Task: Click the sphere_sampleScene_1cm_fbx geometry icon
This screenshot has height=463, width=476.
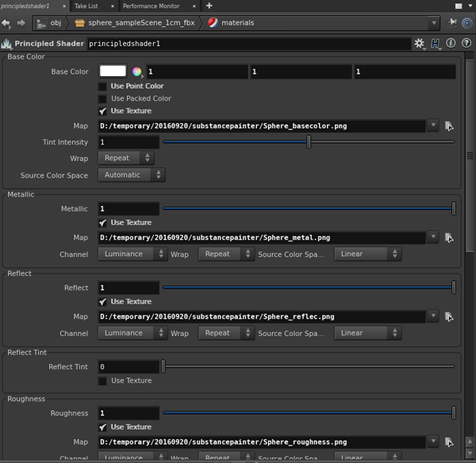Action: tap(79, 23)
